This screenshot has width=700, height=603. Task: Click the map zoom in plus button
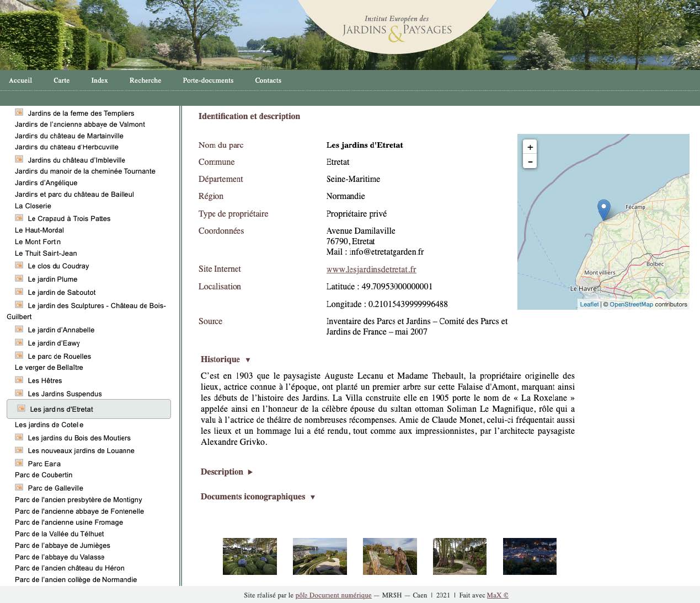530,147
